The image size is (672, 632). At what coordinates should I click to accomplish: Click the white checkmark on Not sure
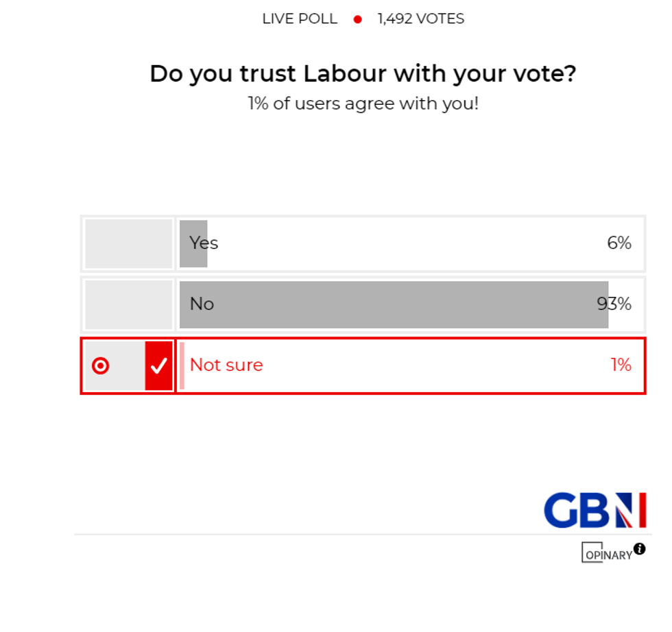pyautogui.click(x=158, y=366)
